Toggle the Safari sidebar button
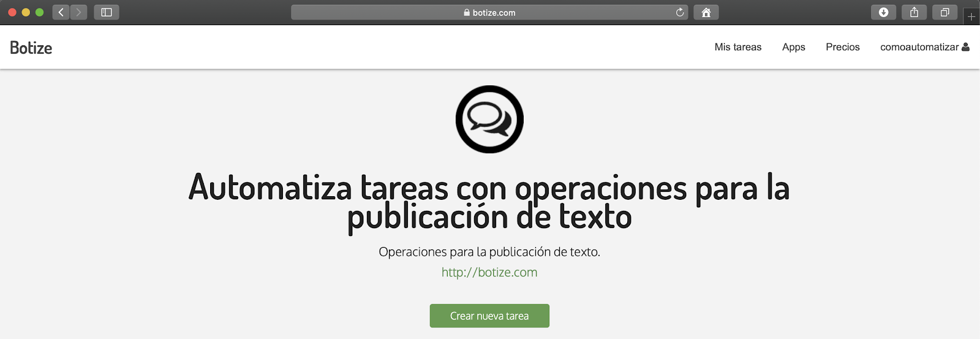Screen dimensions: 980x339 coord(107,12)
